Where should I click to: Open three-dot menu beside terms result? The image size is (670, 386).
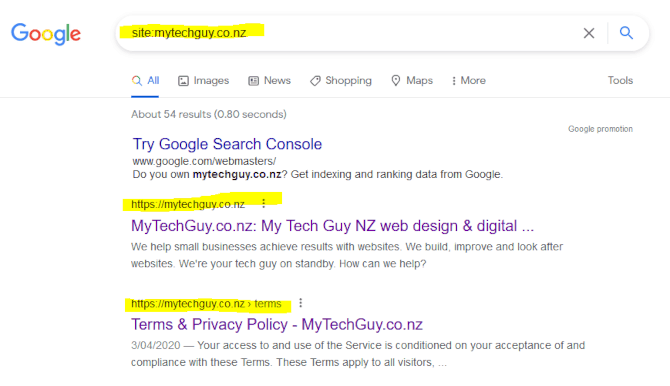click(300, 303)
